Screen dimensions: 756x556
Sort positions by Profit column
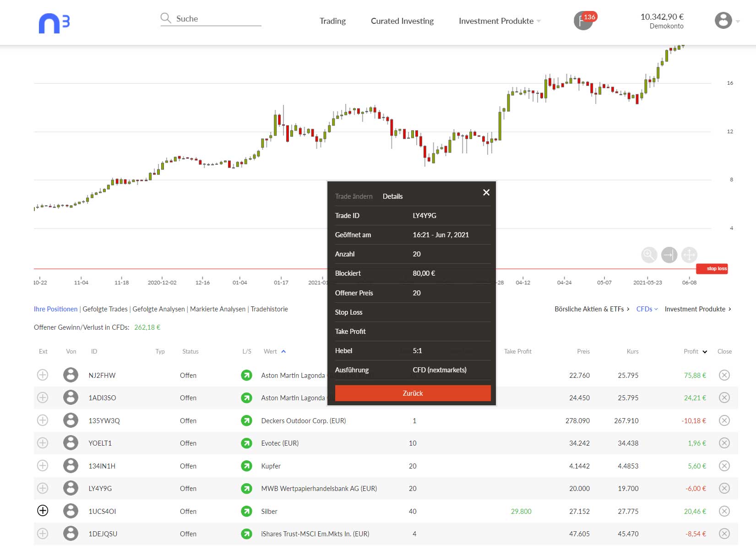pos(695,351)
